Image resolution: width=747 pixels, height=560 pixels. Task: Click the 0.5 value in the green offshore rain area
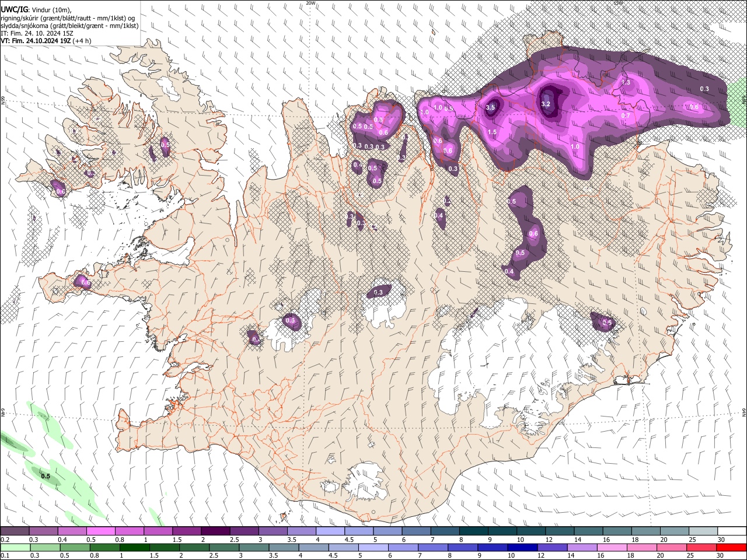46,476
